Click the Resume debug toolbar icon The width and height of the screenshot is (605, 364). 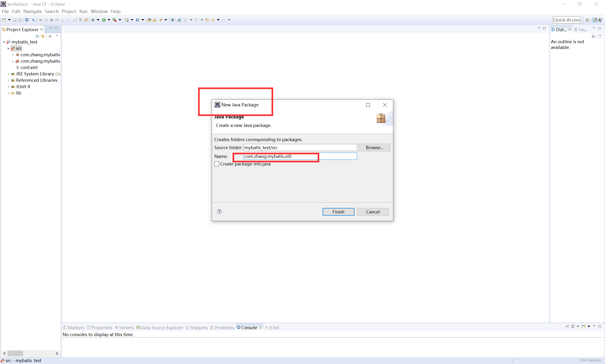tap(41, 20)
